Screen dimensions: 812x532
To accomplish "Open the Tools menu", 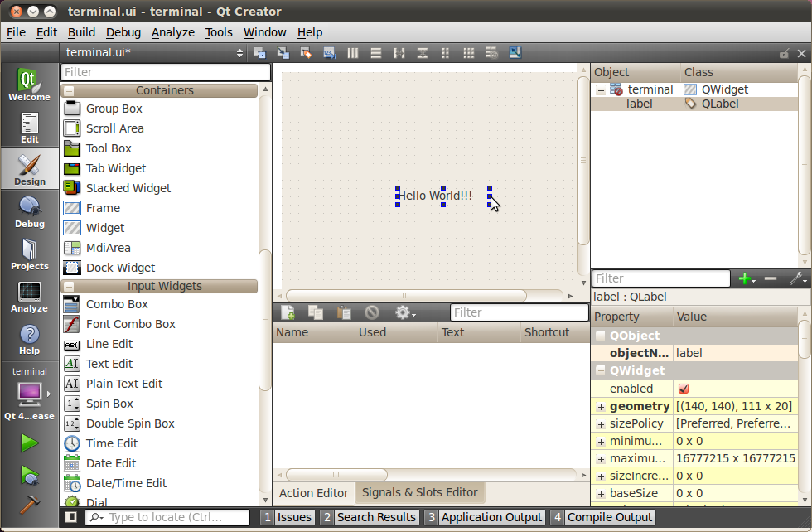I will pos(219,32).
